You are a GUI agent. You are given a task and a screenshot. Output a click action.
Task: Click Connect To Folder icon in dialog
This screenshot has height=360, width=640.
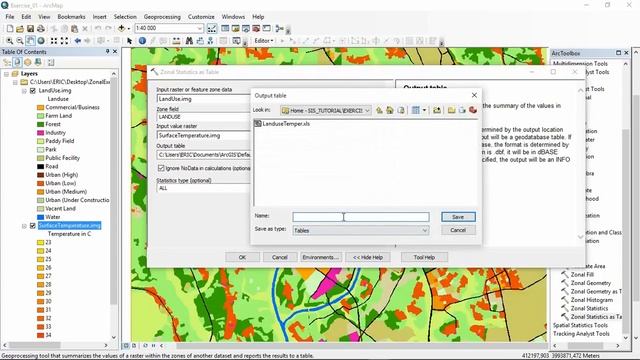coord(437,110)
